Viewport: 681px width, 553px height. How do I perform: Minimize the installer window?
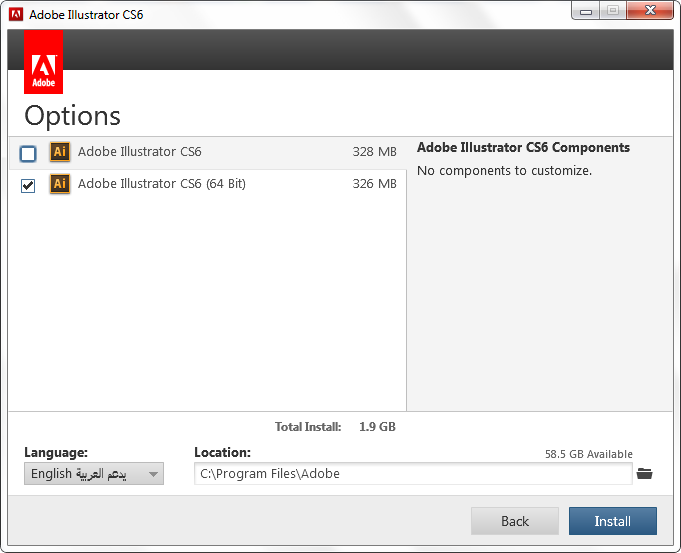point(585,11)
